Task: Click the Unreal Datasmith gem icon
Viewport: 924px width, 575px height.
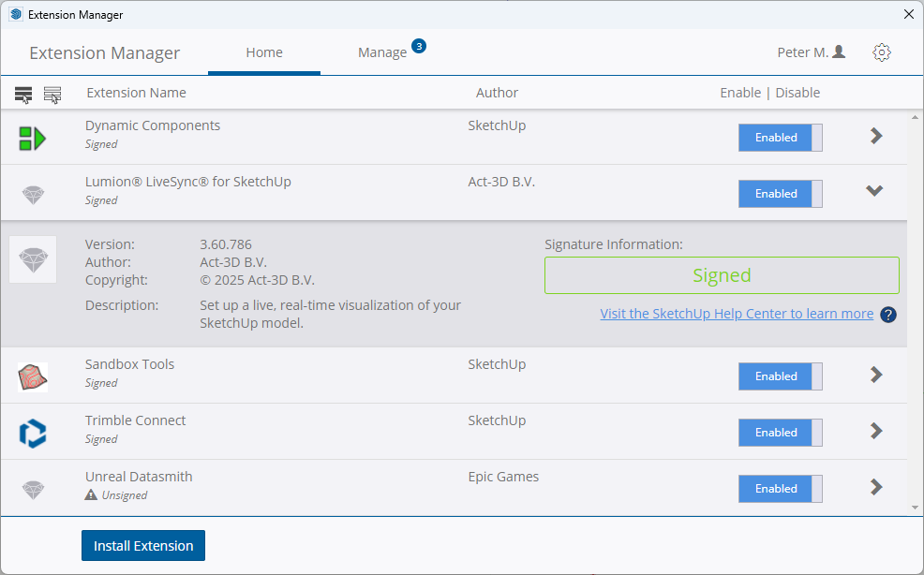Action: tap(33, 489)
